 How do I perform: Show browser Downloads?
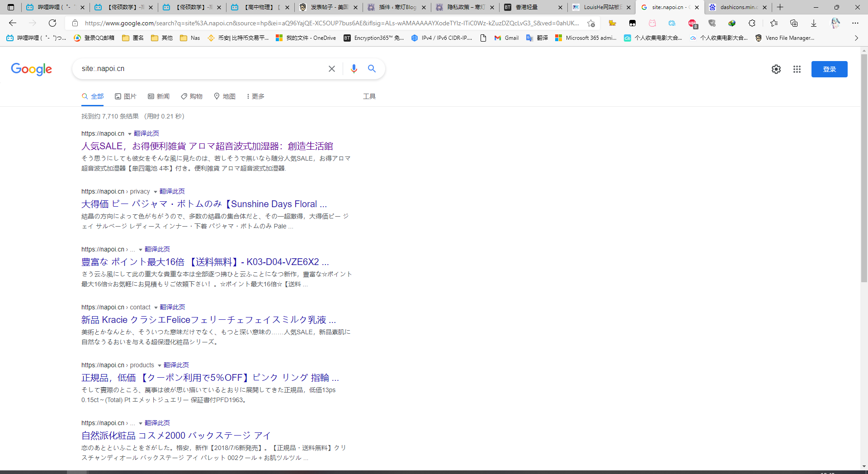coord(814,23)
